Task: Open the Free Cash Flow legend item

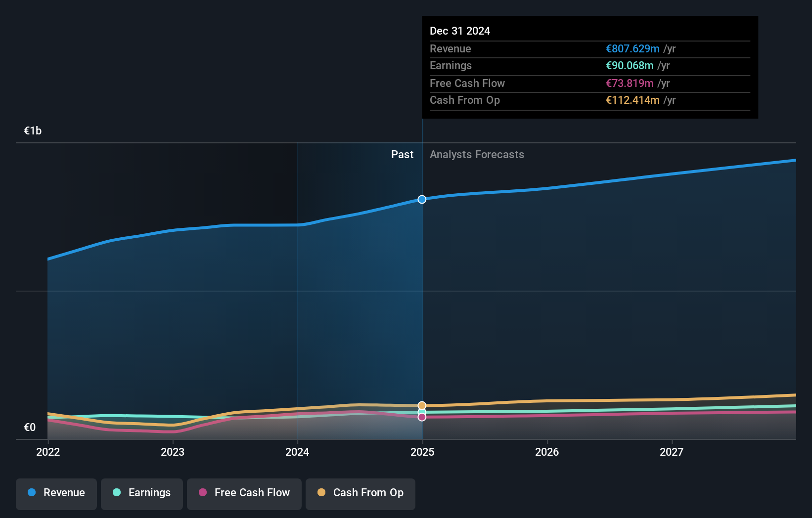Action: 244,493
